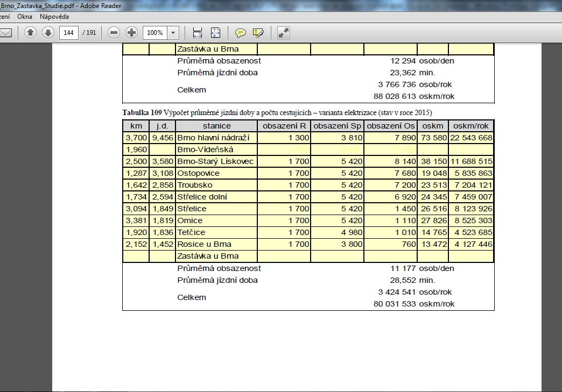Click the header cell 'oskm/rok'
Screen dimensions: 562x392
point(471,126)
